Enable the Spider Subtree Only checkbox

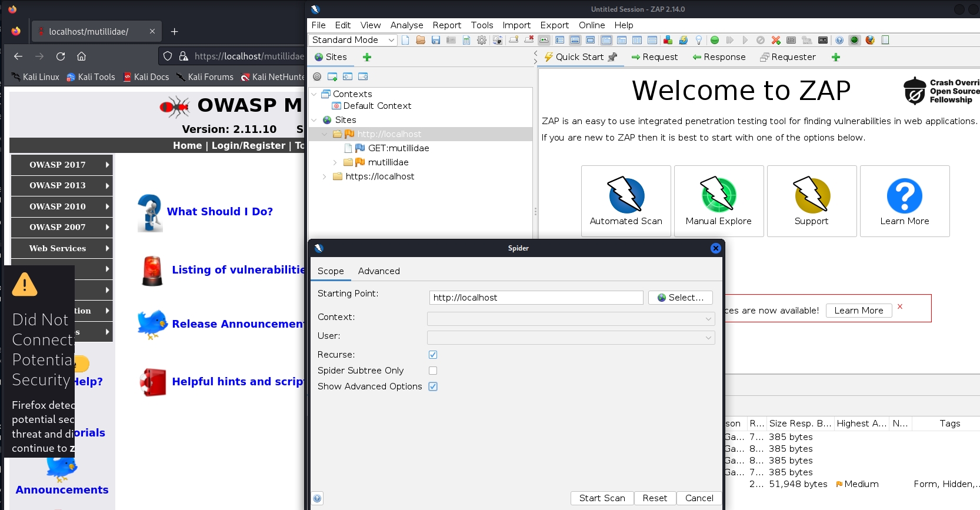(x=433, y=371)
